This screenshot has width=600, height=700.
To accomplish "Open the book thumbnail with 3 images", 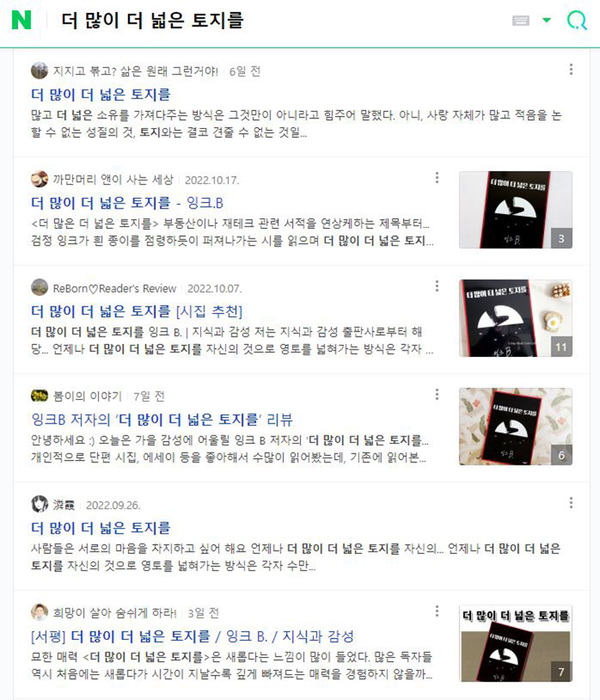I will (516, 210).
